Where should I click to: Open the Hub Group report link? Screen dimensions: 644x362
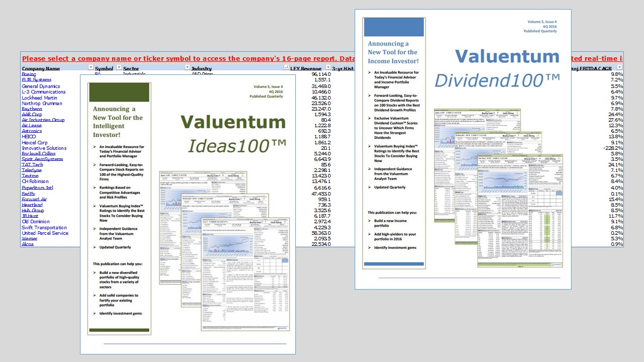coord(33,210)
